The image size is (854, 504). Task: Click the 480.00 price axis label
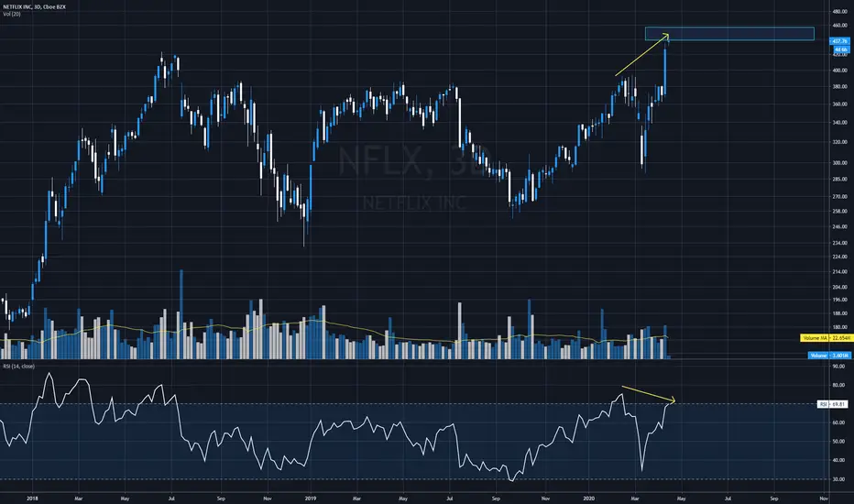839,11
